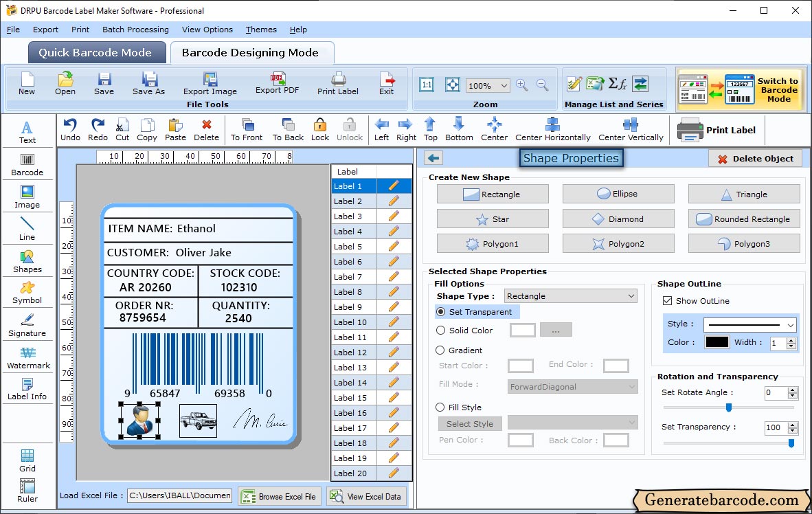Image resolution: width=812 pixels, height=514 pixels.
Task: Click the Exit icon
Action: point(386,83)
